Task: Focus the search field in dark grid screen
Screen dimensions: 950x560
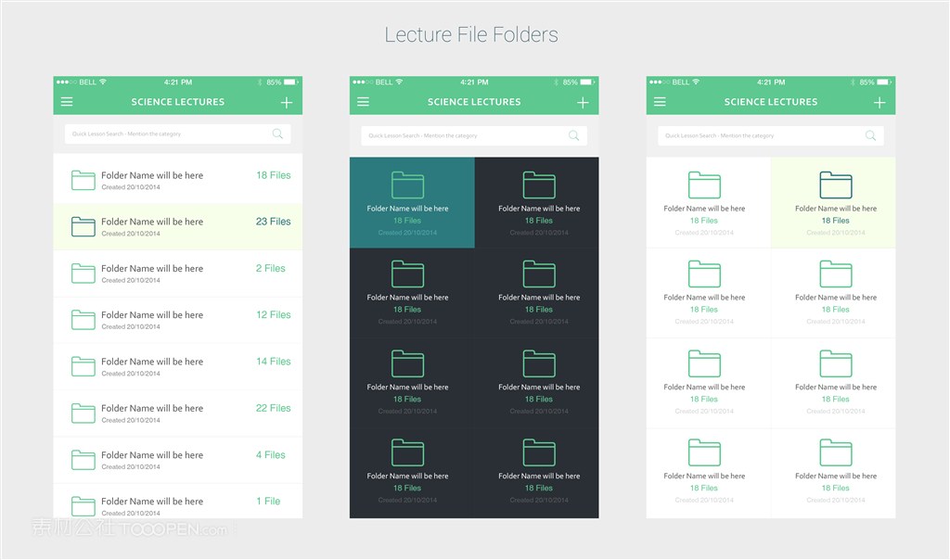Action: (474, 135)
